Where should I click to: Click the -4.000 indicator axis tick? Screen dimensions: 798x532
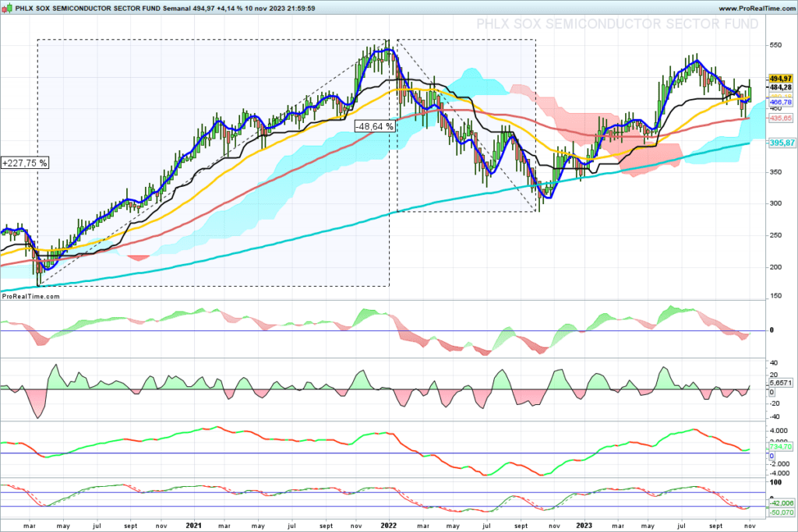[779, 474]
